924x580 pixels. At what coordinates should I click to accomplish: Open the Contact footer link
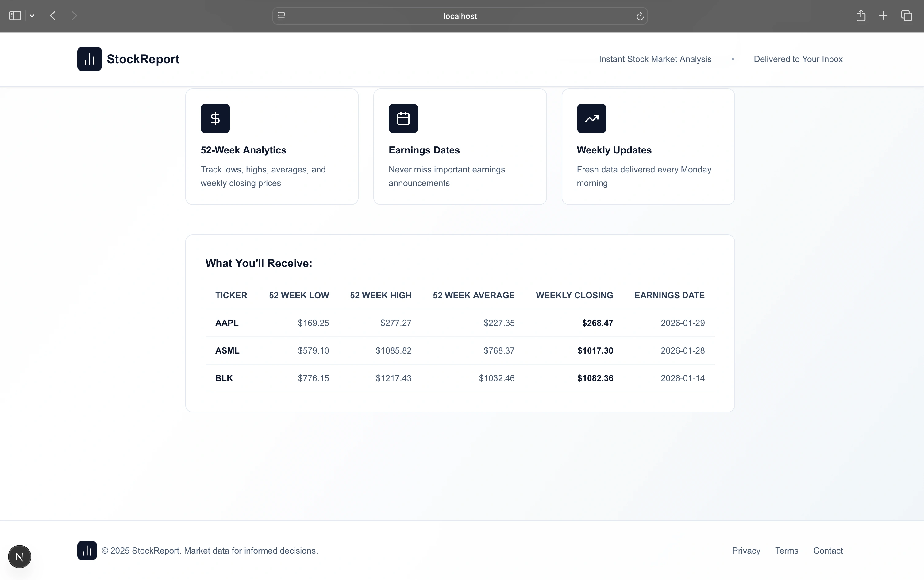tap(828, 551)
